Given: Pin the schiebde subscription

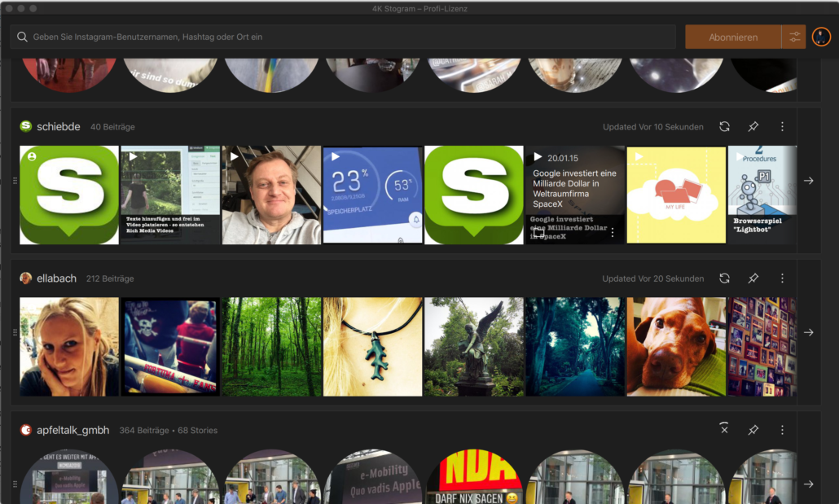Looking at the screenshot, I should coord(753,127).
